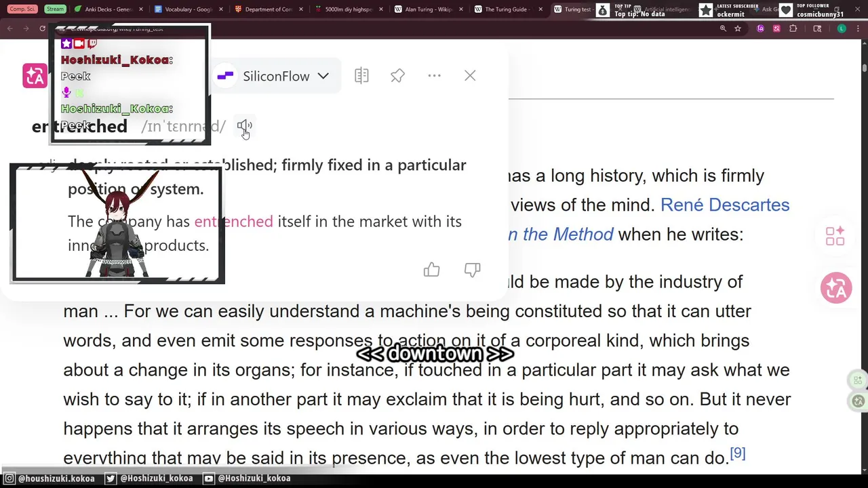Viewport: 868px width, 488px height.
Task: Open the 'n the Method' italic link
Action: (560, 235)
